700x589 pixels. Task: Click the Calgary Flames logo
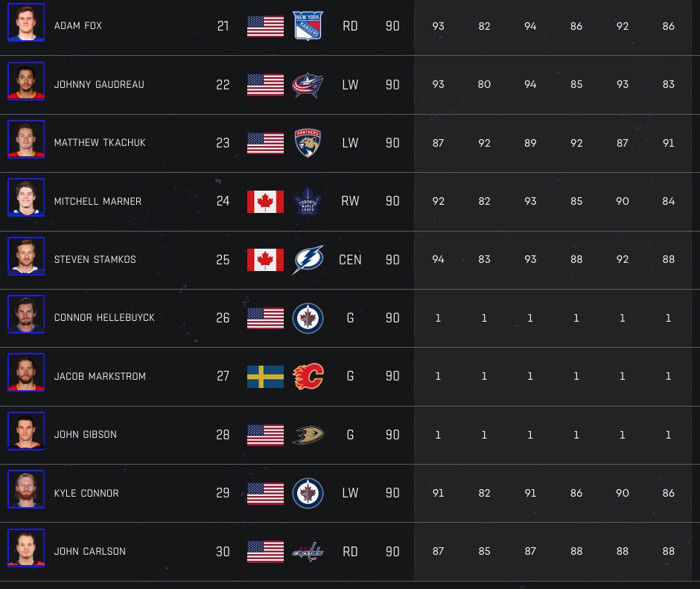308,377
